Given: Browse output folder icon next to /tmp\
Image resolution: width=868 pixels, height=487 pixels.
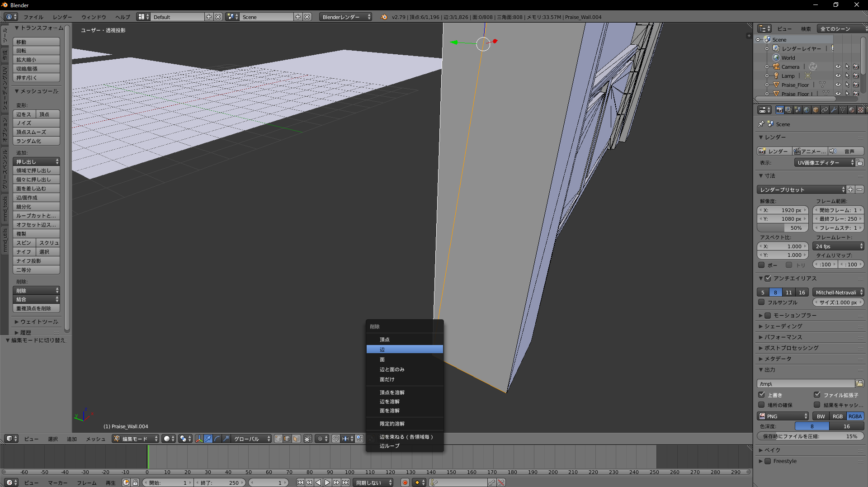Looking at the screenshot, I should pos(859,383).
